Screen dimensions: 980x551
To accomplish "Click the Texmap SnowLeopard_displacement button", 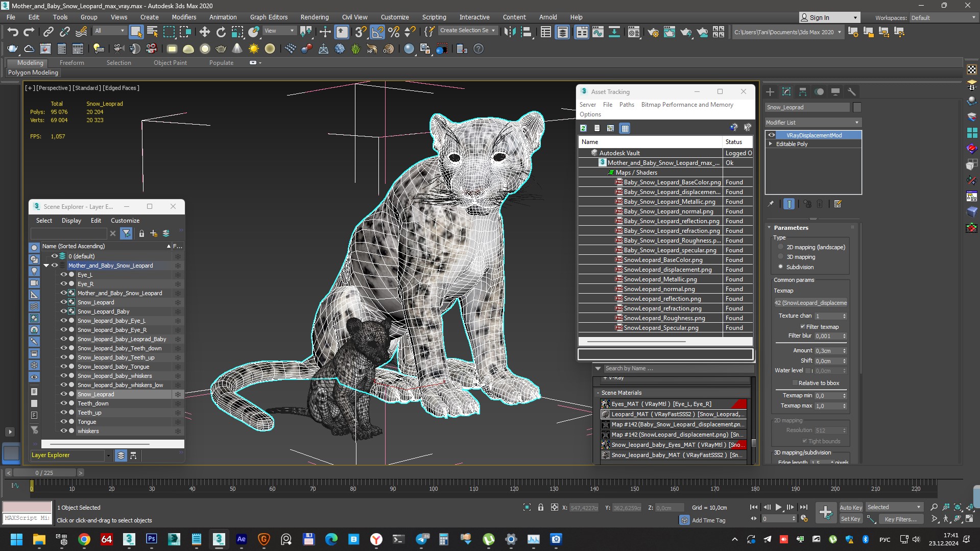I will click(x=810, y=303).
